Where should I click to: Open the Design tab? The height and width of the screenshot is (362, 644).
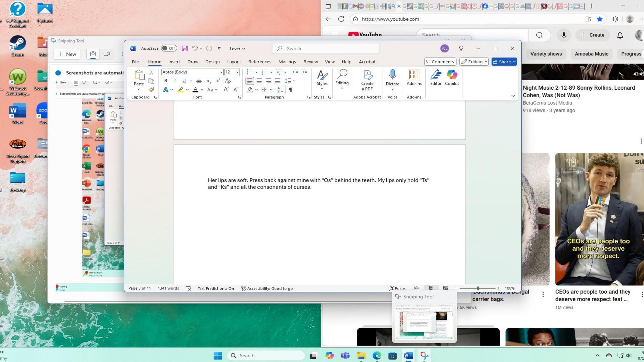[213, 62]
